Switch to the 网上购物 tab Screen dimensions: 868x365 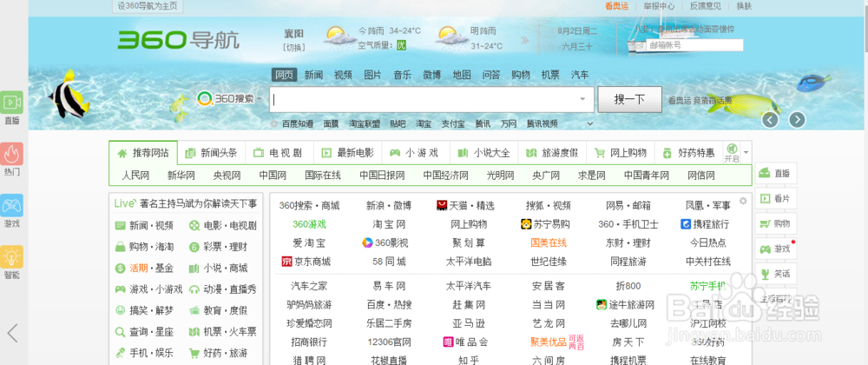[621, 153]
